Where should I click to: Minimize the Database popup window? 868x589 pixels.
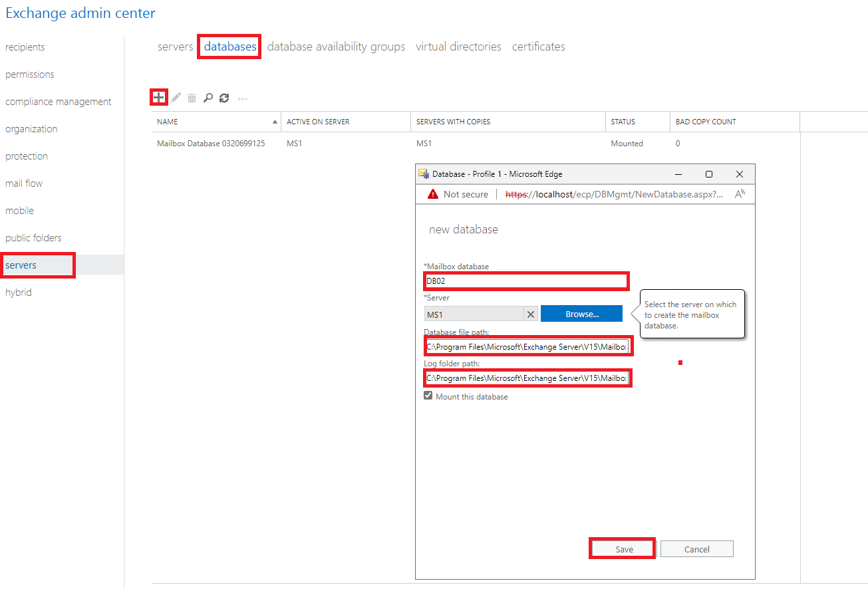(678, 174)
